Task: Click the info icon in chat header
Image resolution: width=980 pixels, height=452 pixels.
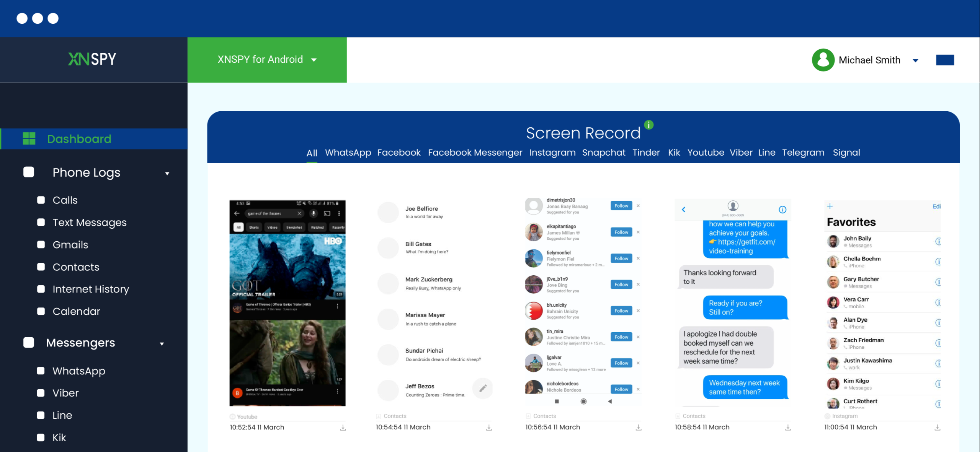Action: pos(782,210)
